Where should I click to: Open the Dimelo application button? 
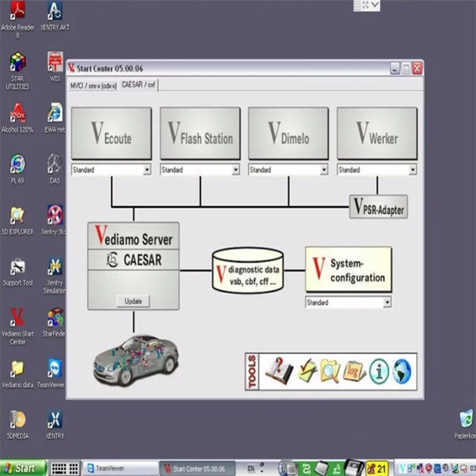pos(289,133)
